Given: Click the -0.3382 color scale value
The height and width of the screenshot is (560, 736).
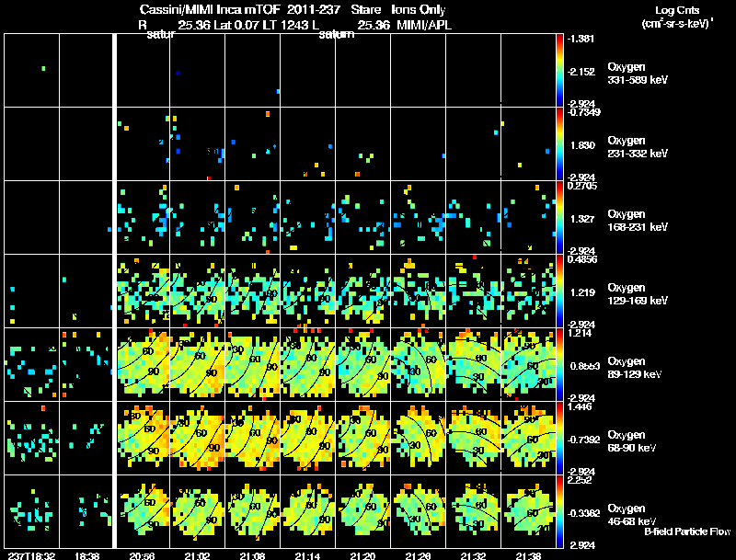Looking at the screenshot, I should coord(583,513).
